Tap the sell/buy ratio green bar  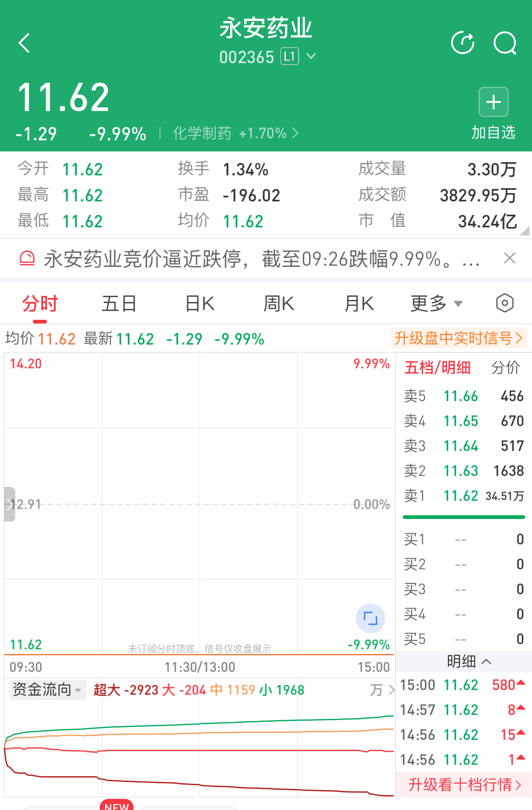tap(464, 517)
